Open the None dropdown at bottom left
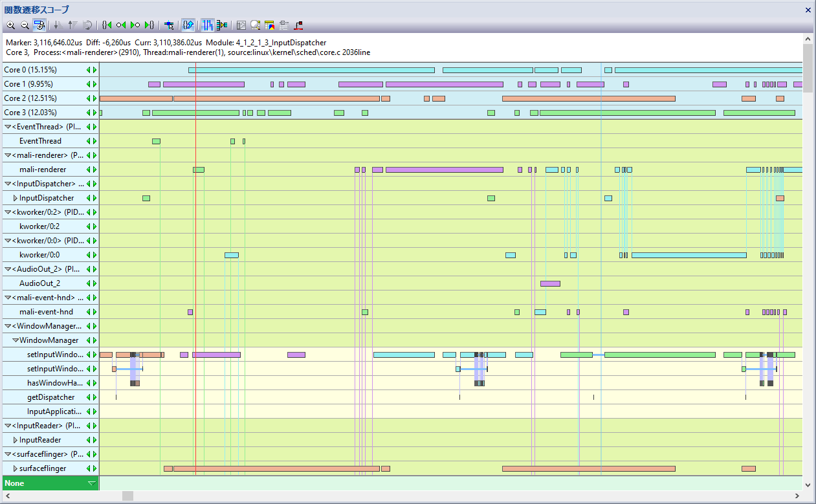 coord(92,483)
